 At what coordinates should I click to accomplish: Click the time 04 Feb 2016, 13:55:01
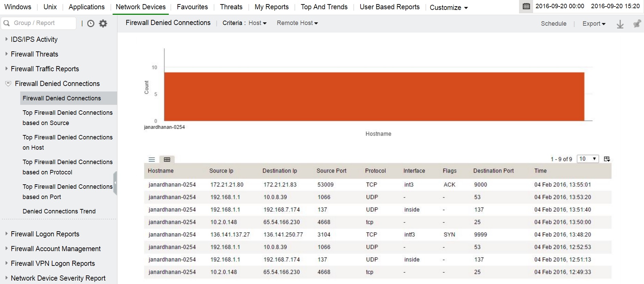(563, 185)
